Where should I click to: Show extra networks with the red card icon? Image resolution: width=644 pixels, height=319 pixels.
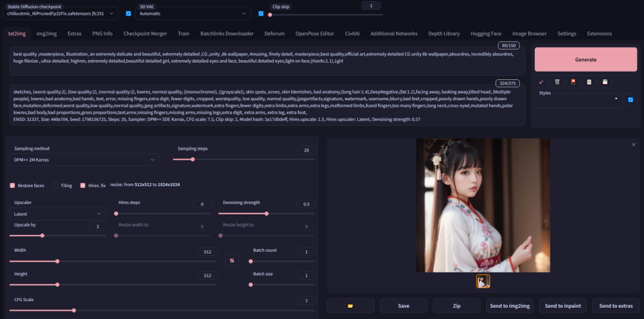click(x=572, y=82)
